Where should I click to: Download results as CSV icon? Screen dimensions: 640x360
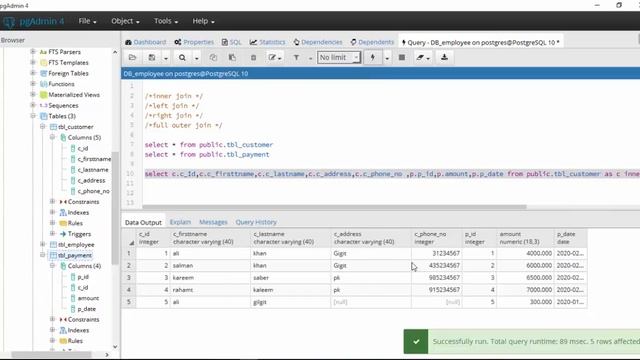point(444,58)
